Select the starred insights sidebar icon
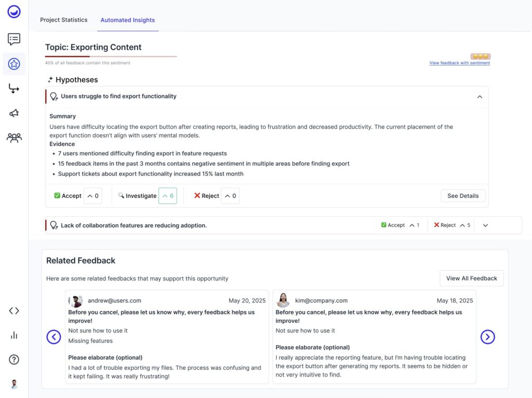The width and height of the screenshot is (532, 398). pyautogui.click(x=14, y=64)
